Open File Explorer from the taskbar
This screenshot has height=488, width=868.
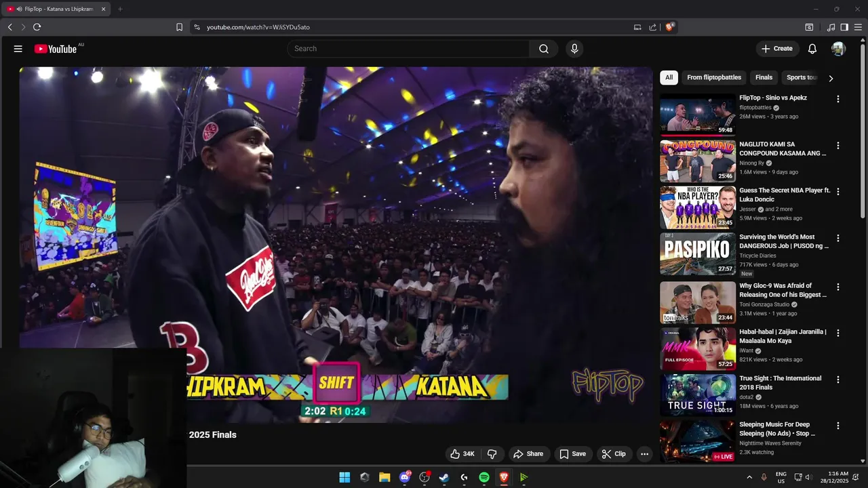(384, 477)
